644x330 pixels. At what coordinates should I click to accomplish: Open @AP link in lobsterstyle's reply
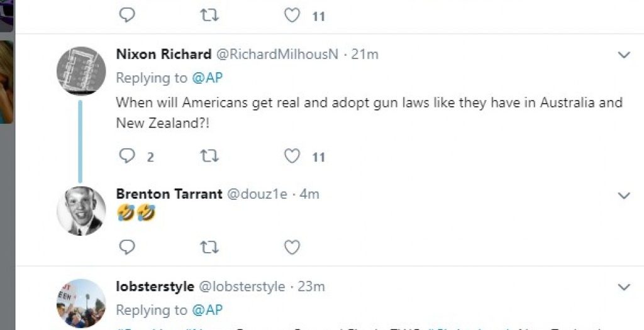pos(207,310)
